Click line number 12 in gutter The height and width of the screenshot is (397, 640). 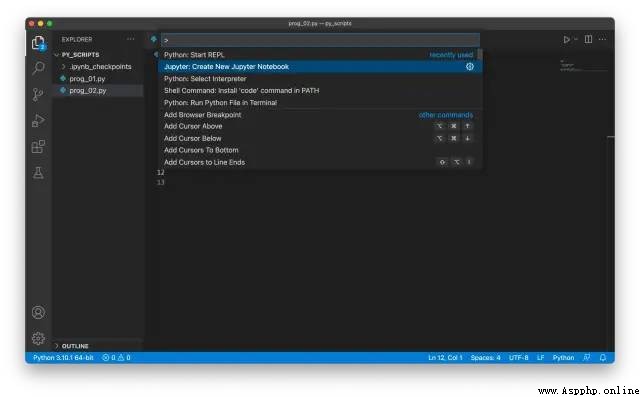(160, 173)
